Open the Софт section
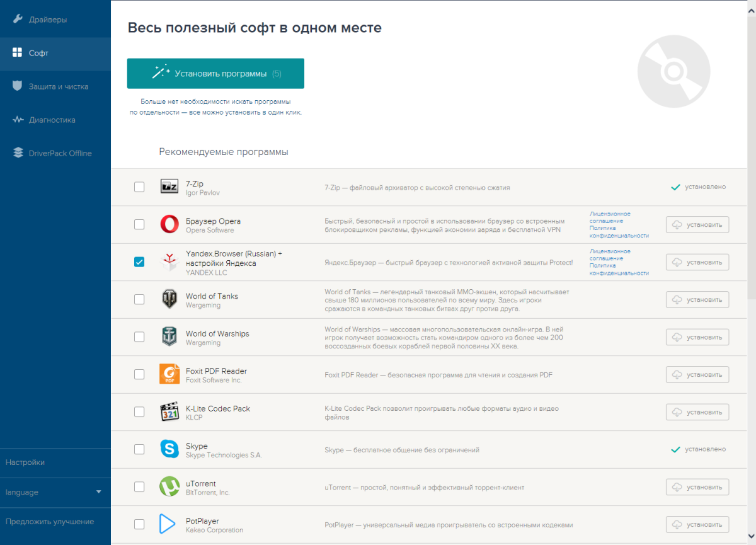The image size is (756, 545). coord(55,53)
